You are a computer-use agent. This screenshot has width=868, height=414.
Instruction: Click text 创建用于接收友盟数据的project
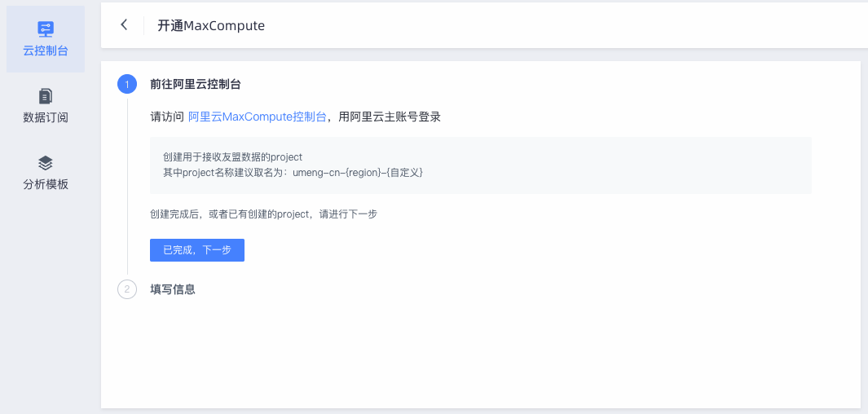pos(232,157)
